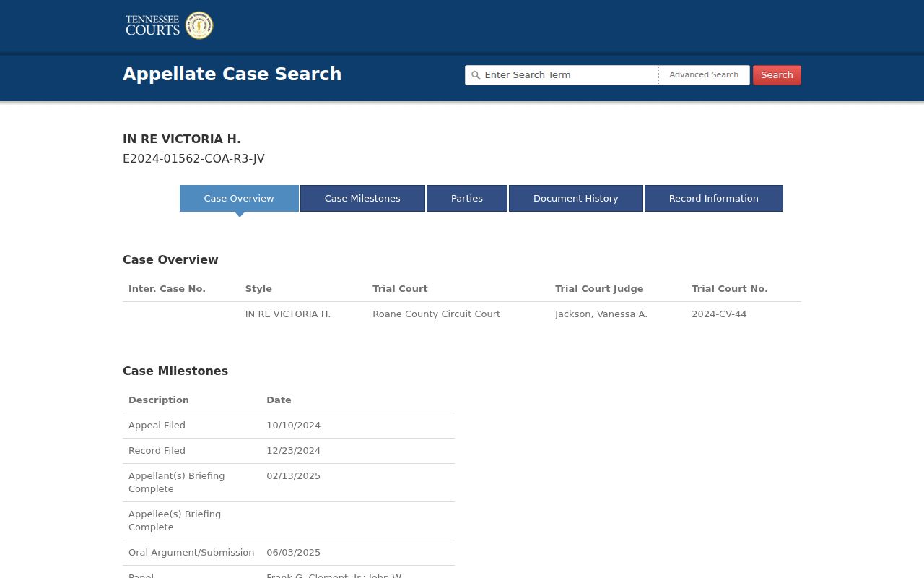The image size is (924, 578).
Task: Click the Date column header
Action: pos(279,400)
